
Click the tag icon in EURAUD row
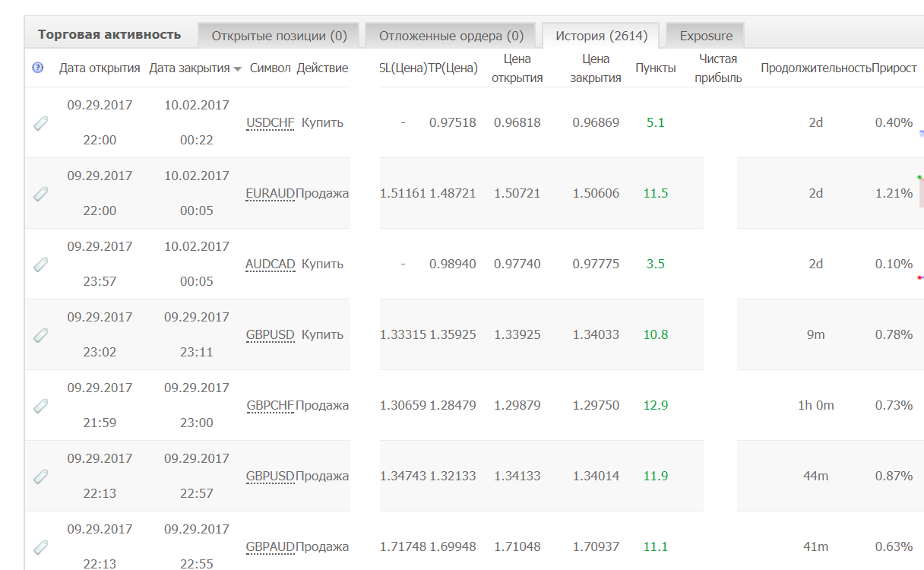(x=41, y=194)
